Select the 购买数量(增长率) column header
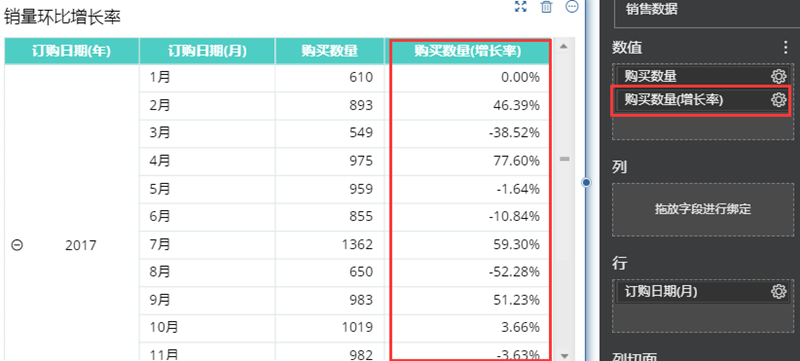 click(467, 51)
